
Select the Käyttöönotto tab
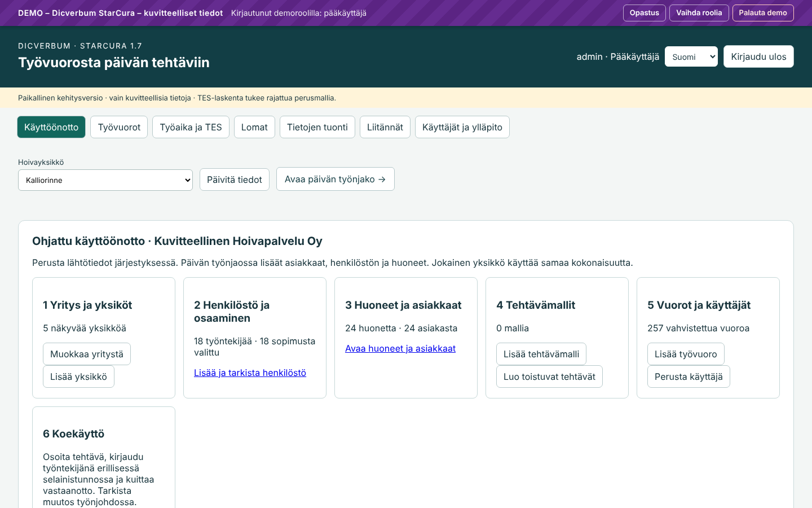51,127
